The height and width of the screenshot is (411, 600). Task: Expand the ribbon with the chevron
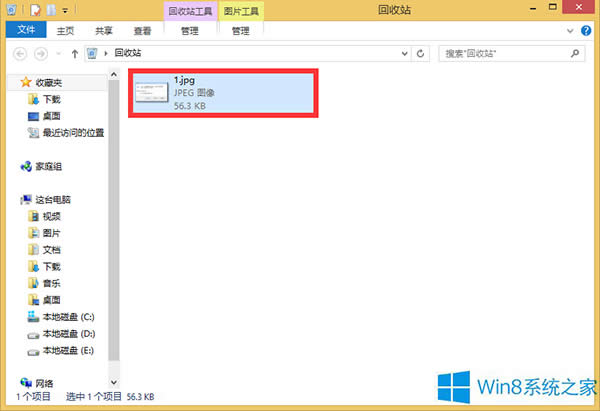pyautogui.click(x=570, y=31)
